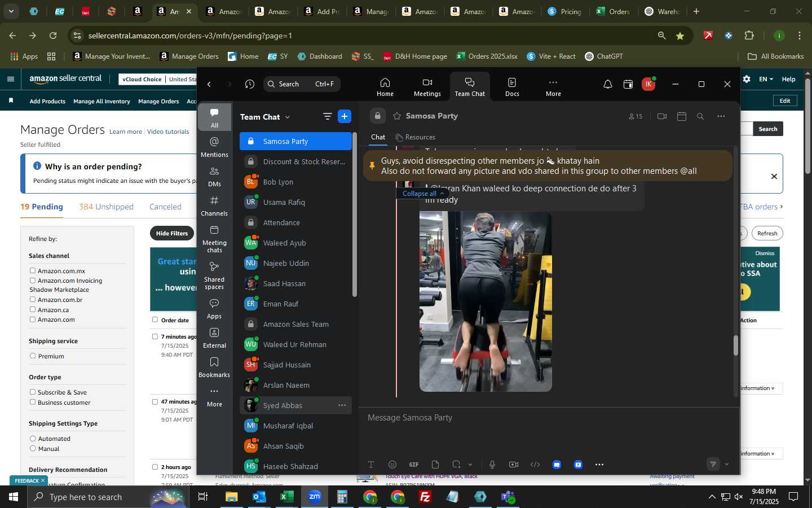Click Message Samosa Party input field

548,418
